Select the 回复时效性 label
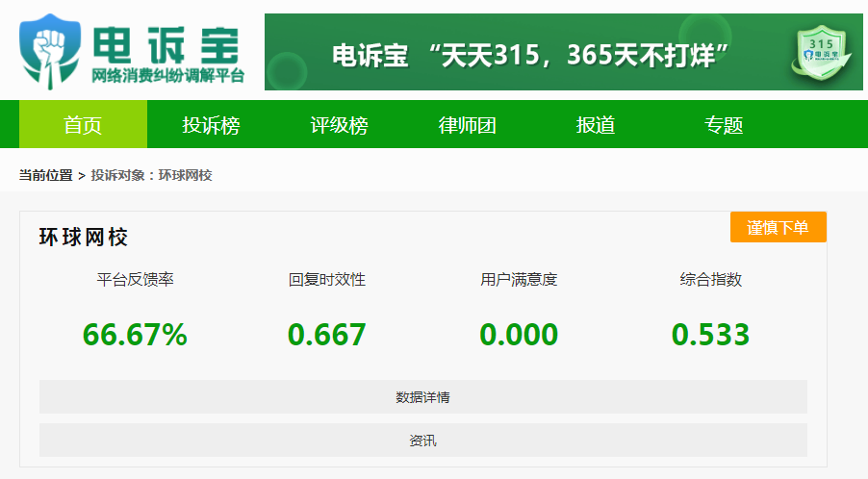The width and height of the screenshot is (868, 479). (327, 280)
